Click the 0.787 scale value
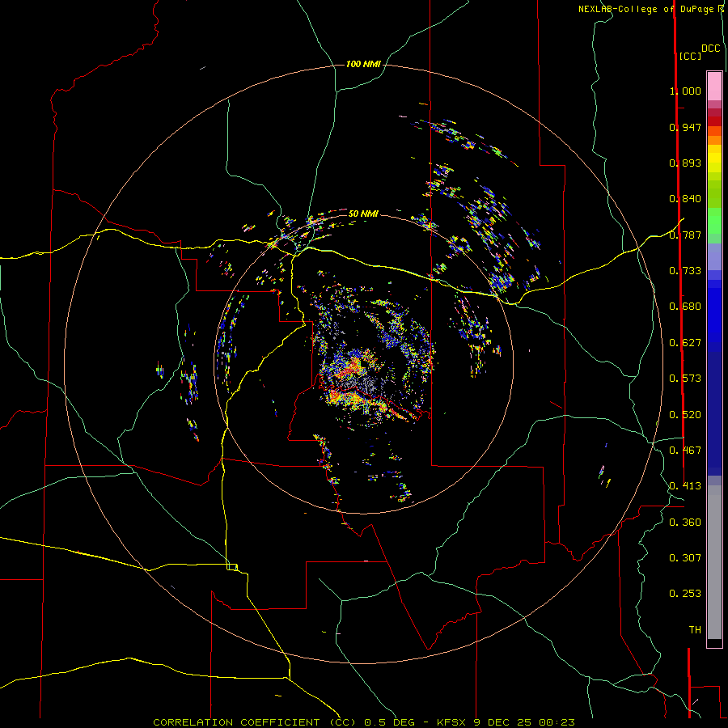Screen dimensions: 728x728 (x=685, y=235)
